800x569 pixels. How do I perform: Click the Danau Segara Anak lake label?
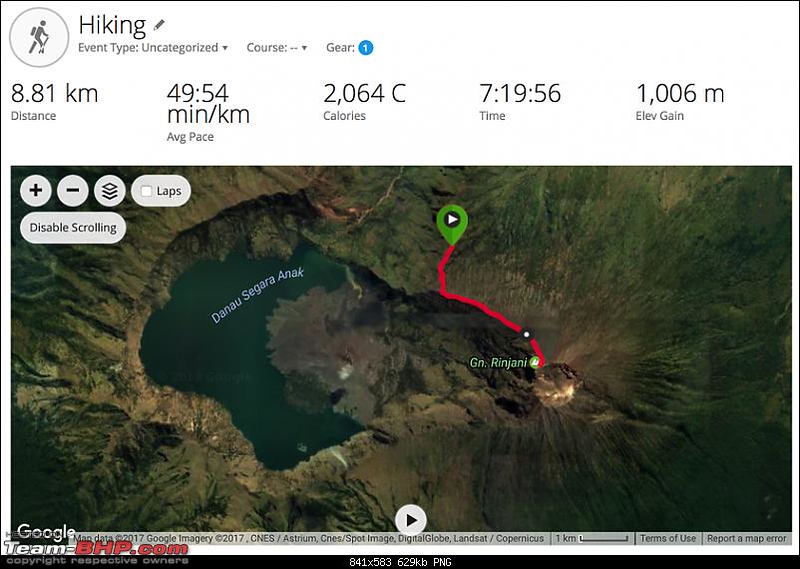[x=258, y=295]
